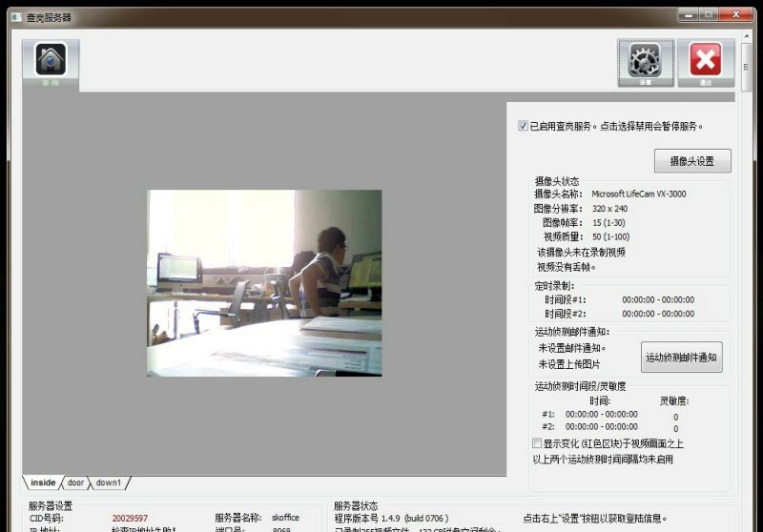Enable 显示变化(红色区块) checkbox
Image resolution: width=763 pixels, height=532 pixels.
click(x=537, y=443)
